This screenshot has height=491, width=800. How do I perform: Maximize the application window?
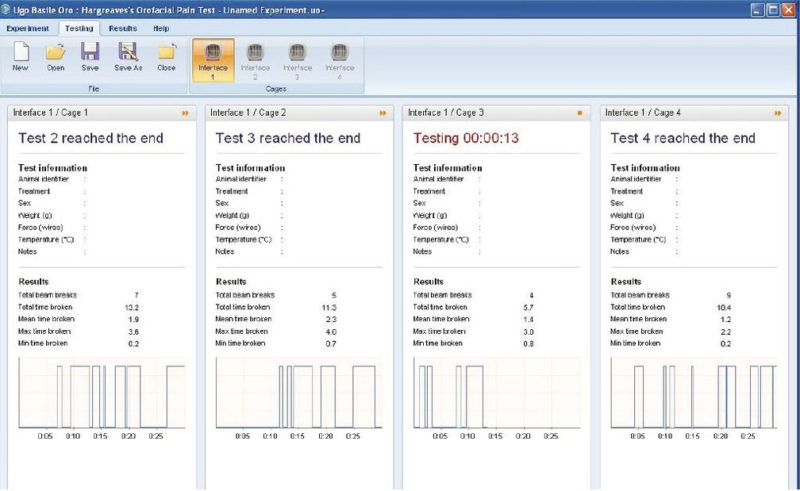(773, 10)
